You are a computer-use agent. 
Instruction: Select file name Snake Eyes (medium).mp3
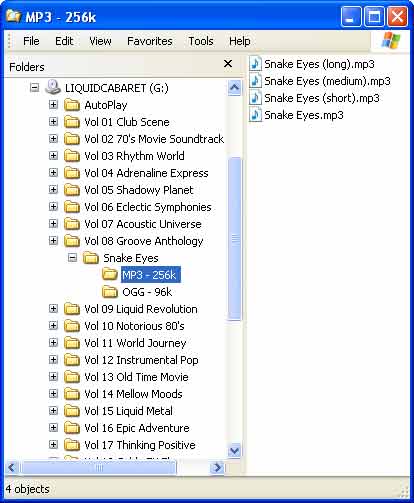tap(327, 81)
